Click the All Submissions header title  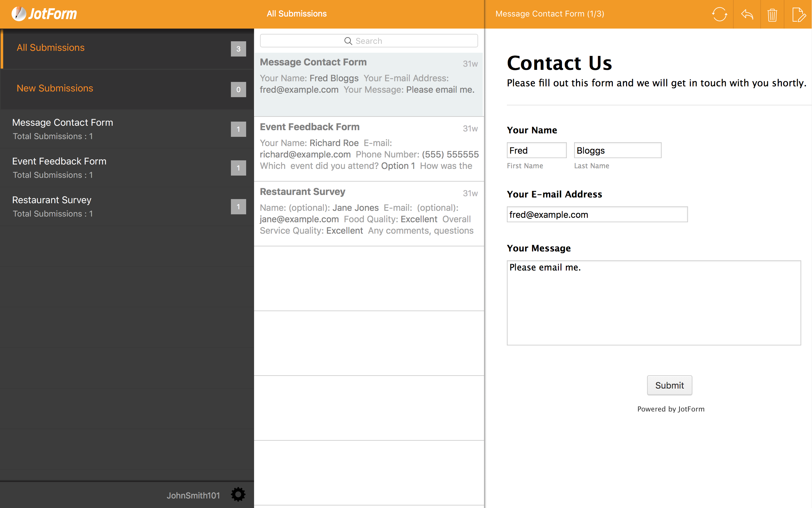click(297, 14)
